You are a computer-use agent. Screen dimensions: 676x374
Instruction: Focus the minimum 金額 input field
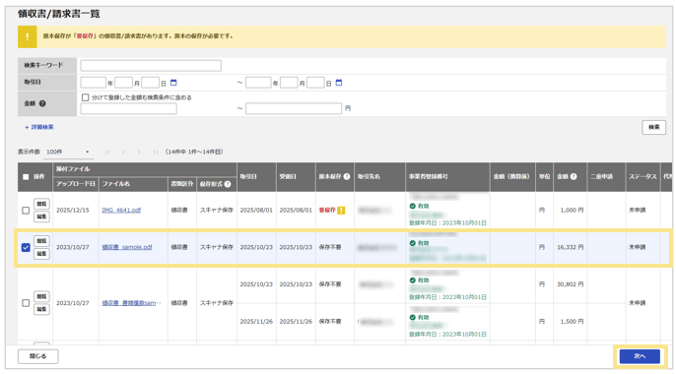(128, 108)
